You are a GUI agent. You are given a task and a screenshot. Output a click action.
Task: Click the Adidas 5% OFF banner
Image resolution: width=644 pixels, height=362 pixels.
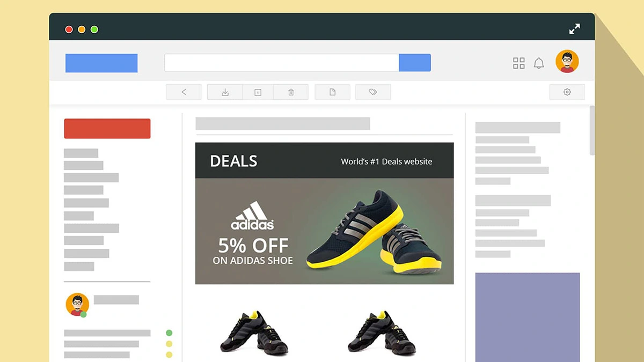pyautogui.click(x=324, y=231)
